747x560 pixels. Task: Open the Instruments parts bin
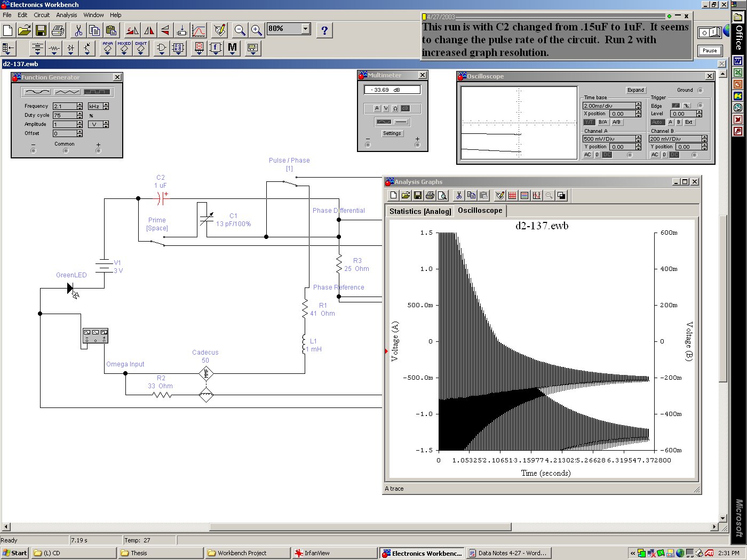(x=252, y=49)
